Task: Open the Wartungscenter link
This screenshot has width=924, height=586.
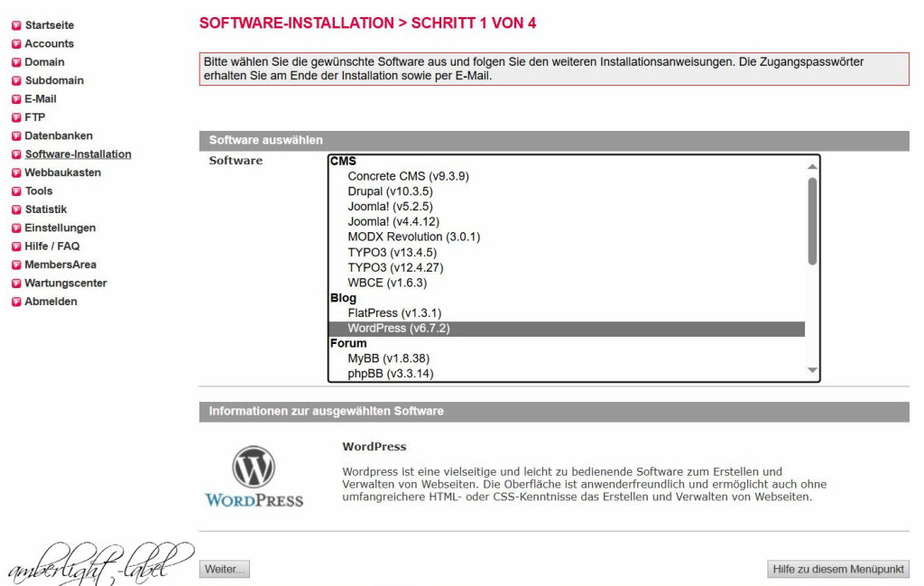Action: (65, 283)
